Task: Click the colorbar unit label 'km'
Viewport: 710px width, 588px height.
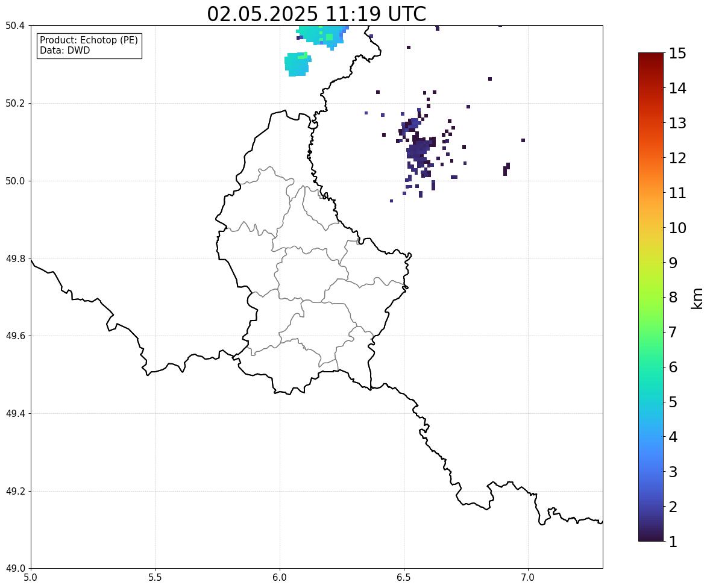Action: (697, 298)
